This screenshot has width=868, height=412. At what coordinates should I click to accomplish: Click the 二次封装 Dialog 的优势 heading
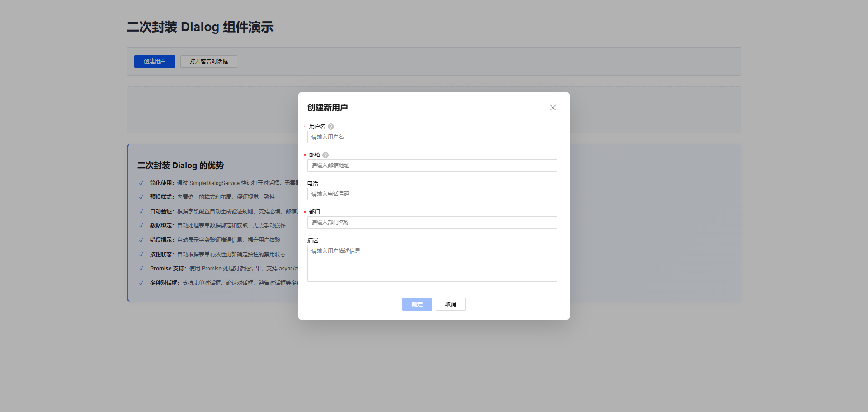pos(180,166)
